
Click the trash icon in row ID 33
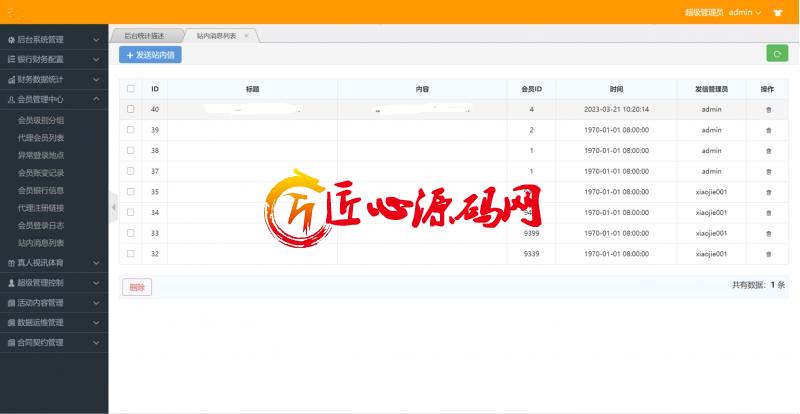tap(768, 234)
